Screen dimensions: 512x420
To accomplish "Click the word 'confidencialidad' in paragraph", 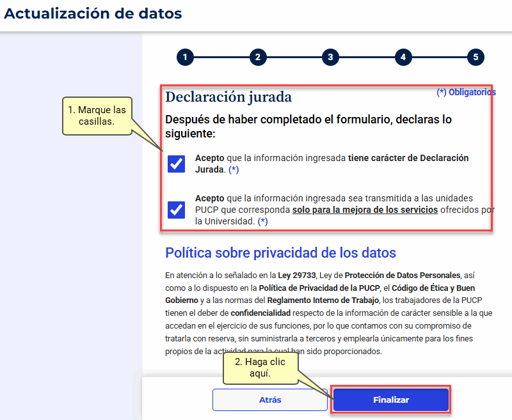I will pyautogui.click(x=260, y=313).
